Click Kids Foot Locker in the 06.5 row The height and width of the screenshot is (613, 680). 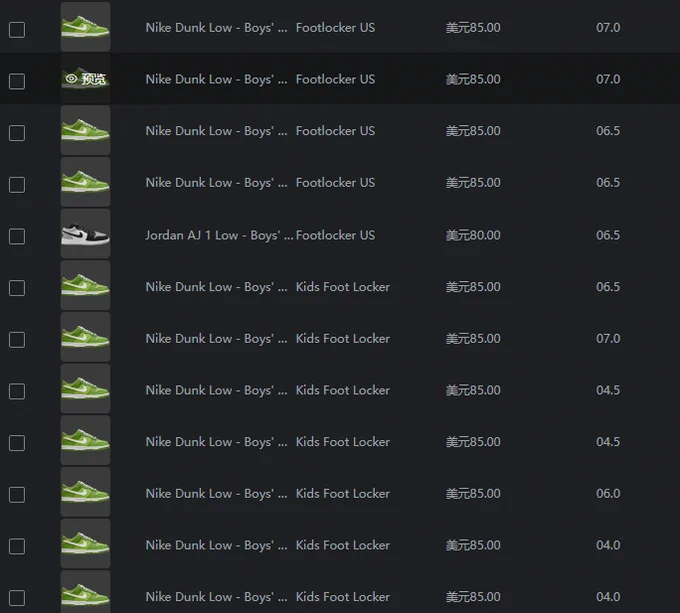coord(343,287)
